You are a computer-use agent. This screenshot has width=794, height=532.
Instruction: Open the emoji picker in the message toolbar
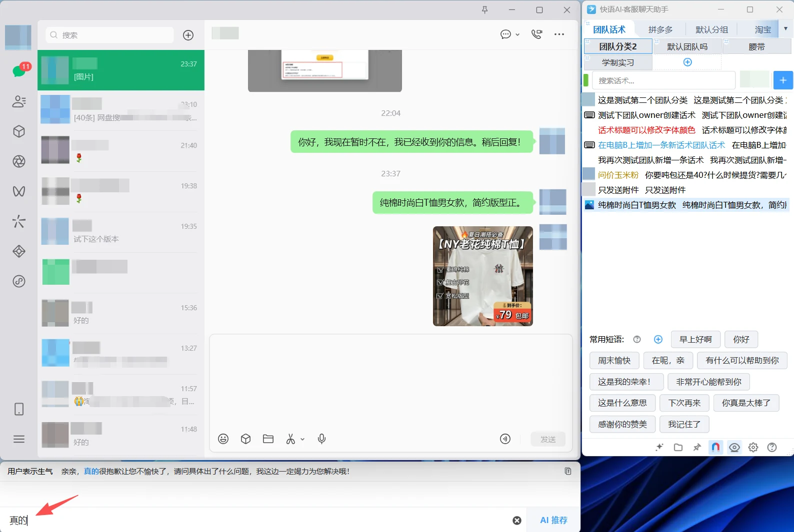coord(223,439)
